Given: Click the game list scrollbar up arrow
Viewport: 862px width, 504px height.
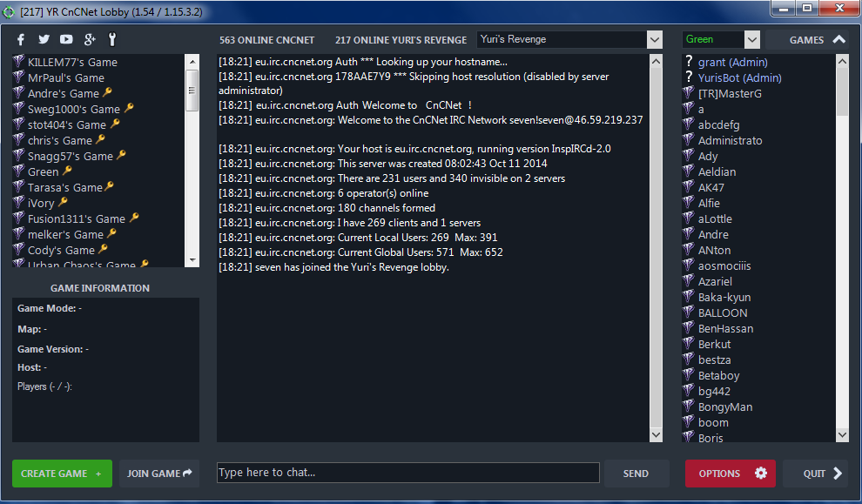Looking at the screenshot, I should [x=192, y=60].
